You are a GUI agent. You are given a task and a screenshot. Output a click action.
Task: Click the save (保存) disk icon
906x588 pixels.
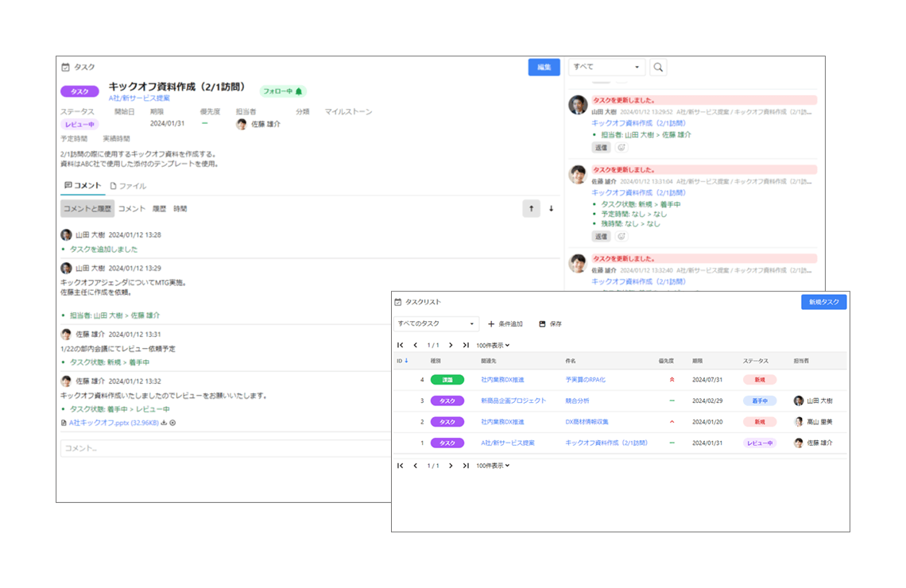click(542, 324)
